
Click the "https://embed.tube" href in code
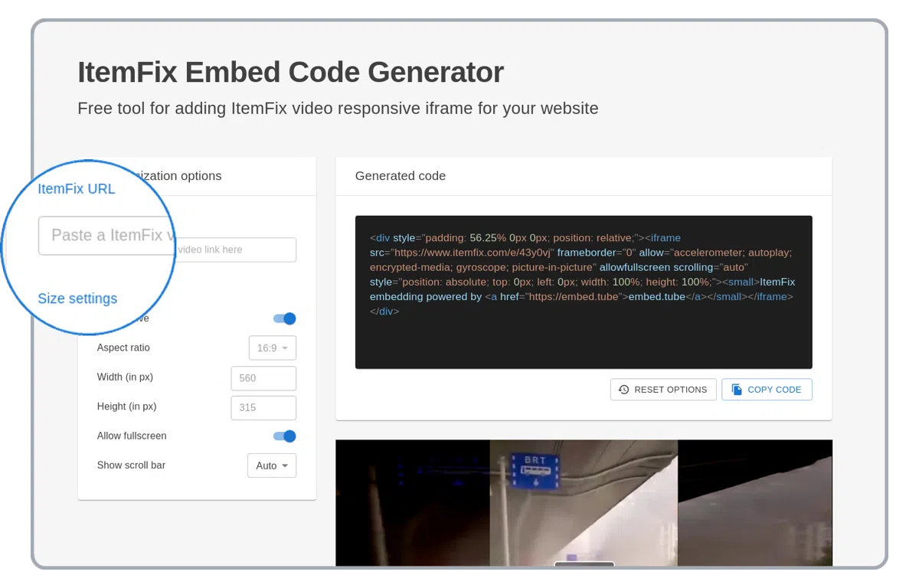coord(573,297)
